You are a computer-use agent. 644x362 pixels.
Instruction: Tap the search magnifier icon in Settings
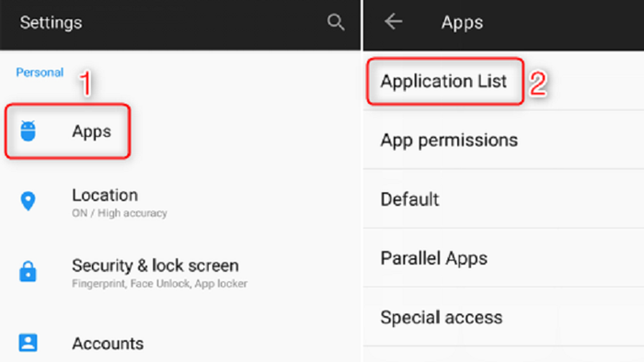336,22
